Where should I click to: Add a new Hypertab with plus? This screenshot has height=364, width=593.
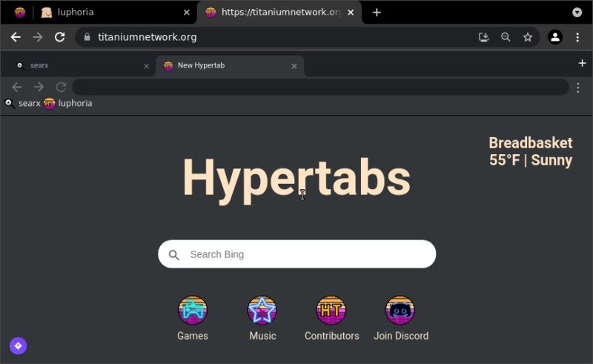tap(582, 63)
